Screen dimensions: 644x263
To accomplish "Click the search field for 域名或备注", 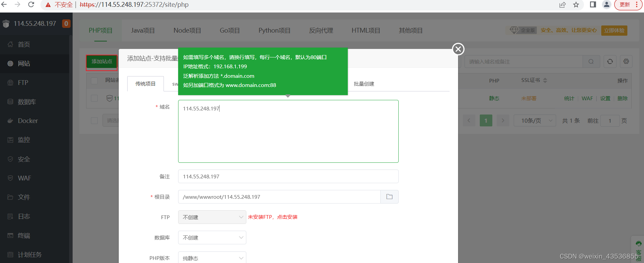I will pyautogui.click(x=524, y=62).
